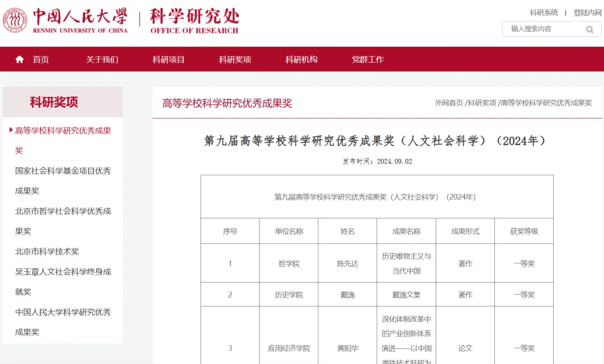Open 科研机构 navigation item
This screenshot has width=604, height=364.
(x=301, y=59)
